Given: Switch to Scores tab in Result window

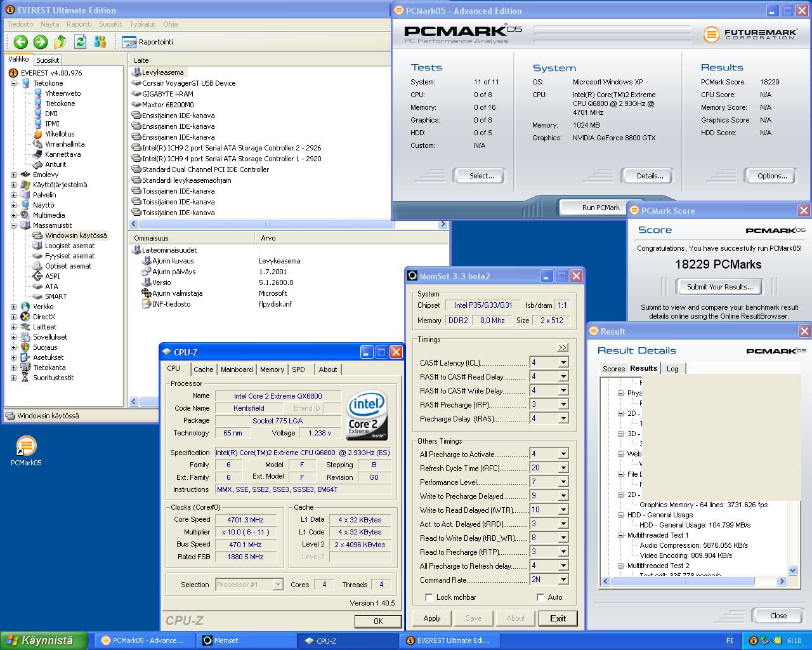Looking at the screenshot, I should pyautogui.click(x=613, y=369).
